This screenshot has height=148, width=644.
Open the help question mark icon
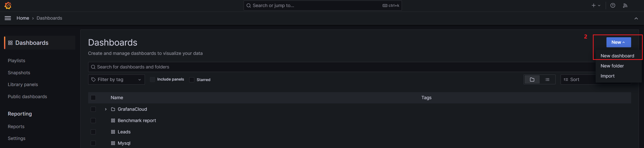pos(613,6)
